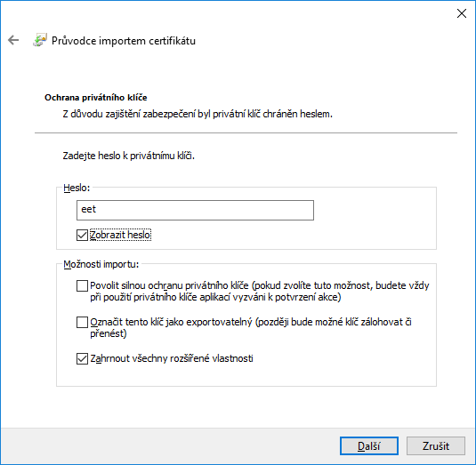The height and width of the screenshot is (465, 476).
Task: Cancel the wizard with Zrušit
Action: (x=436, y=446)
